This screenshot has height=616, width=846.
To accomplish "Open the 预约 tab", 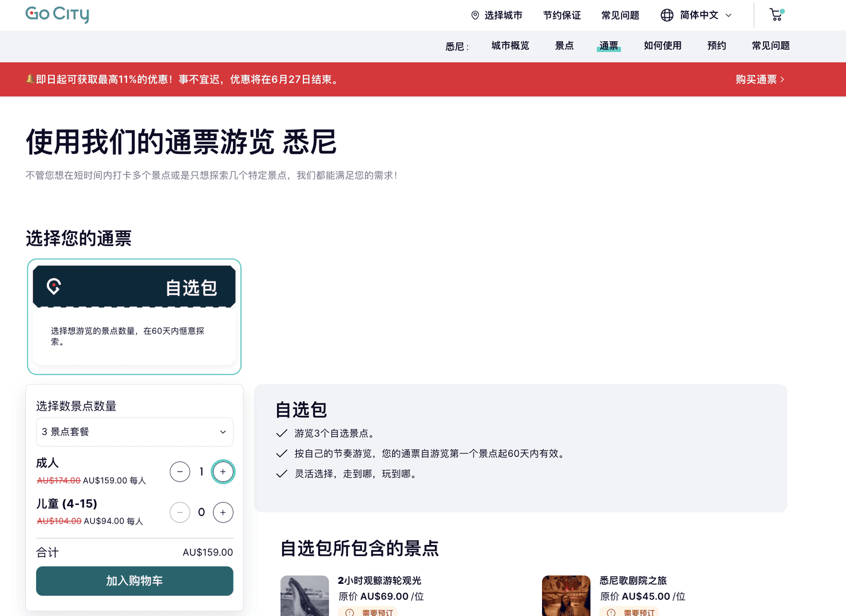I will click(x=717, y=46).
